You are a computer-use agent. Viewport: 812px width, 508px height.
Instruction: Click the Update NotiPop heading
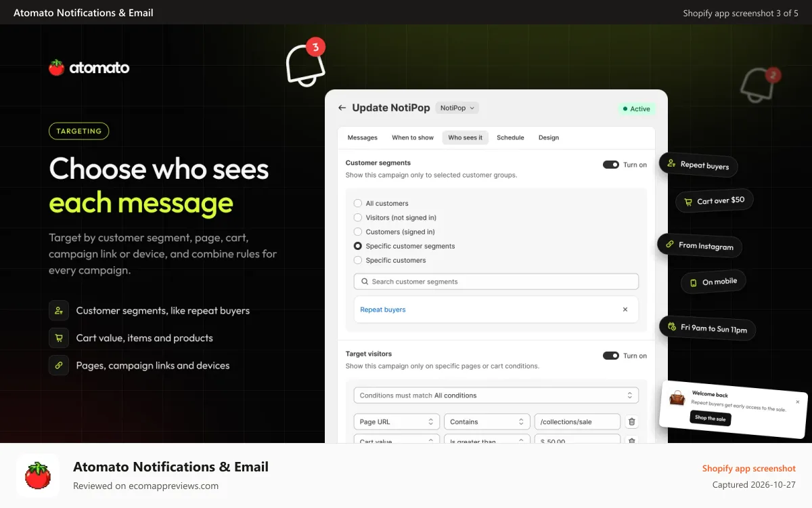pos(391,108)
